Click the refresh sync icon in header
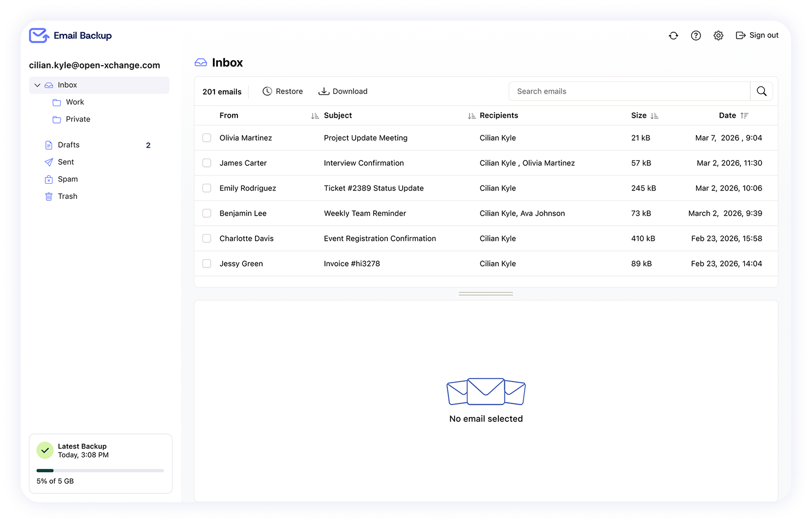 [673, 36]
